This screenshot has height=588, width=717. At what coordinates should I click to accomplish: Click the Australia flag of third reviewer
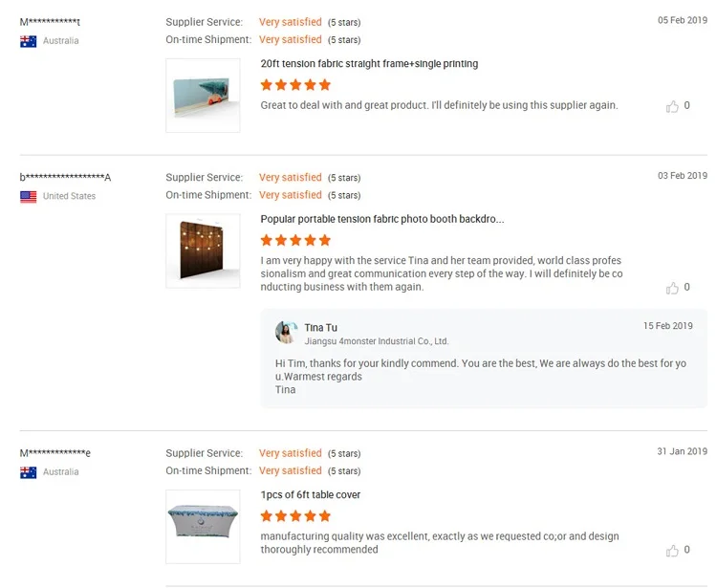(29, 472)
